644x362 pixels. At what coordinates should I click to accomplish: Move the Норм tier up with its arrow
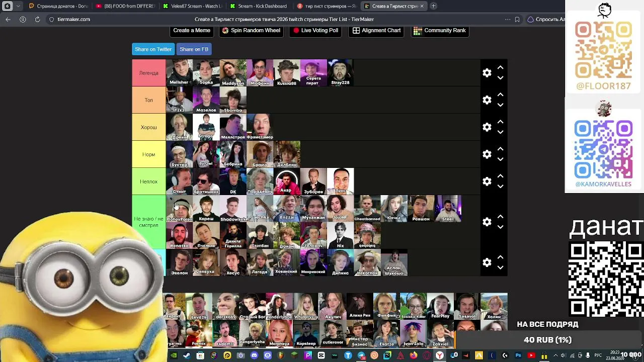[x=500, y=149]
